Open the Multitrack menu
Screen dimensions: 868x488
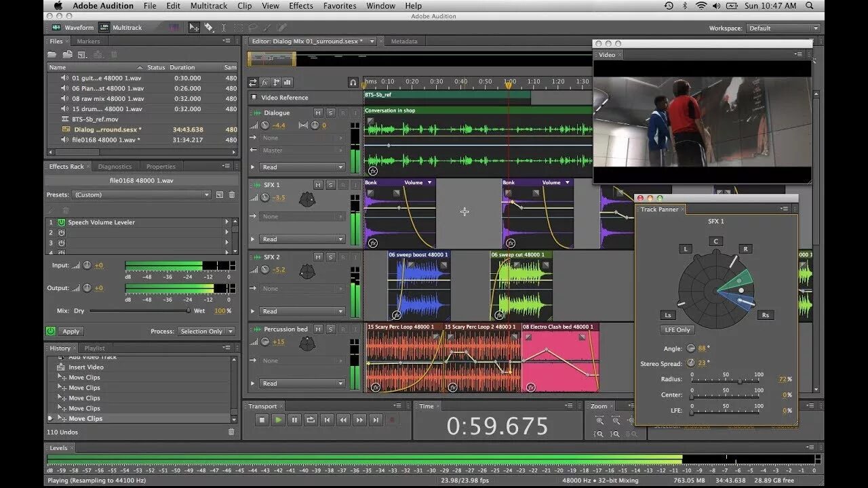tap(209, 6)
